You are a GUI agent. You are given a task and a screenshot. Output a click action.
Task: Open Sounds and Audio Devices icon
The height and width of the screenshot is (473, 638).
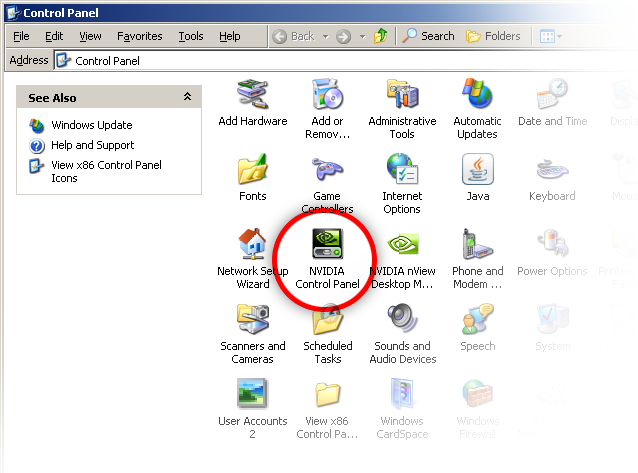coord(402,319)
